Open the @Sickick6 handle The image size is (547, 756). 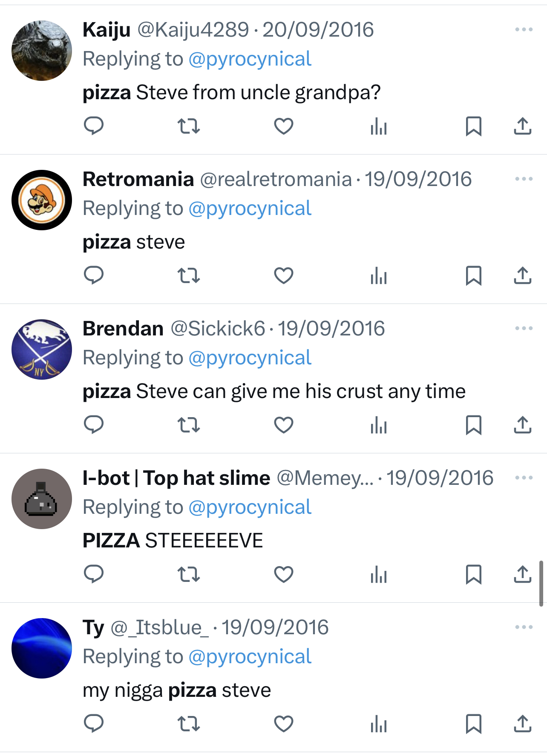[218, 329]
